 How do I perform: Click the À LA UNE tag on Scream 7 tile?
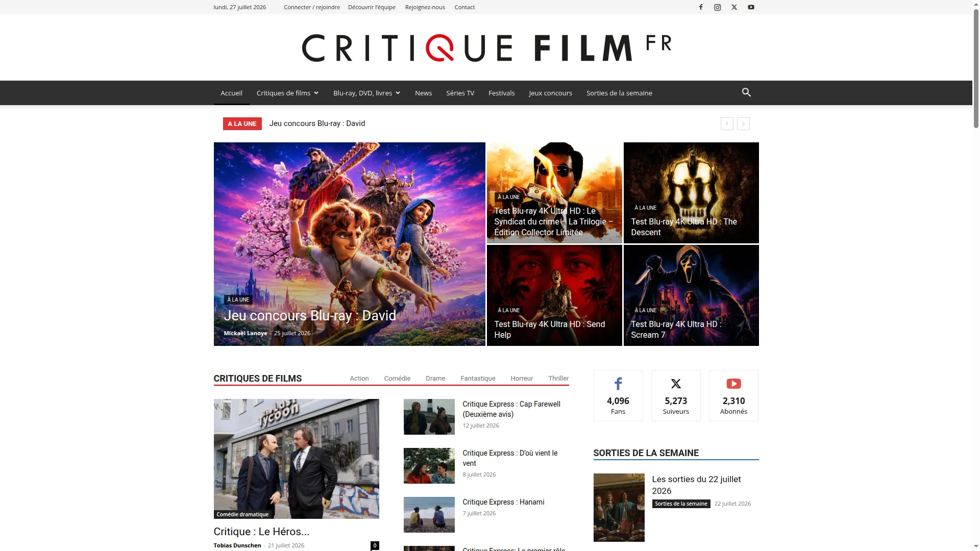pyautogui.click(x=645, y=310)
